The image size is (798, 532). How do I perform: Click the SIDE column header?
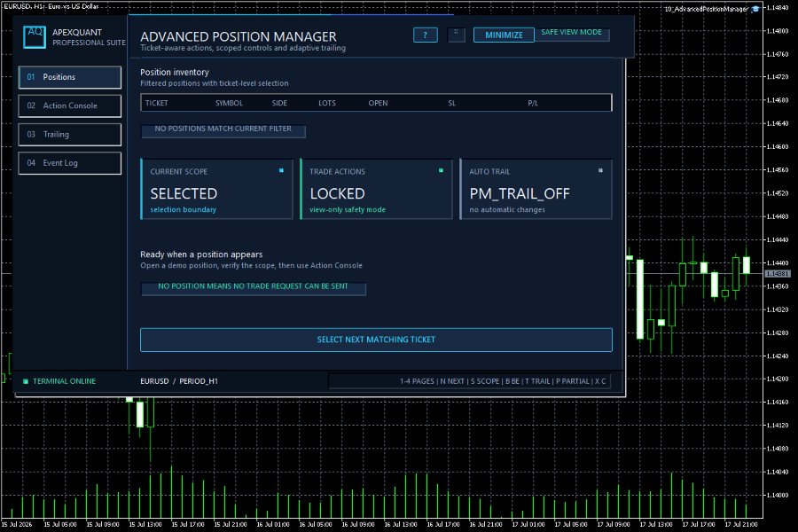[x=279, y=103]
